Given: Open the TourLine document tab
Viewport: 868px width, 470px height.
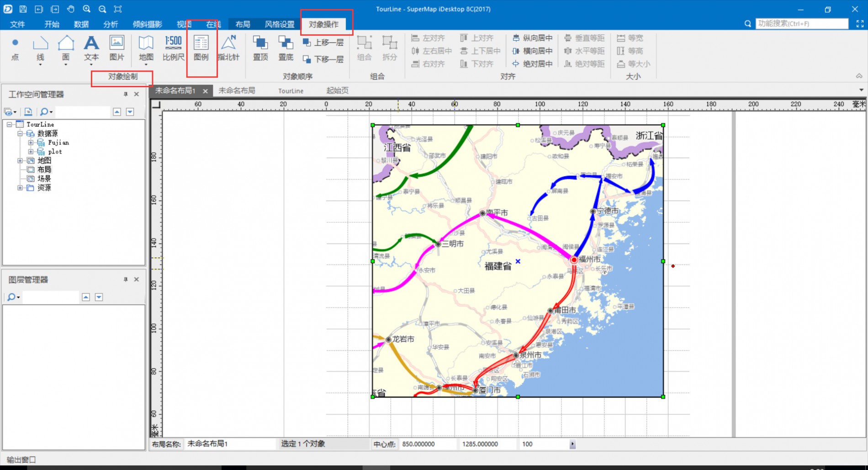Looking at the screenshot, I should (x=291, y=91).
